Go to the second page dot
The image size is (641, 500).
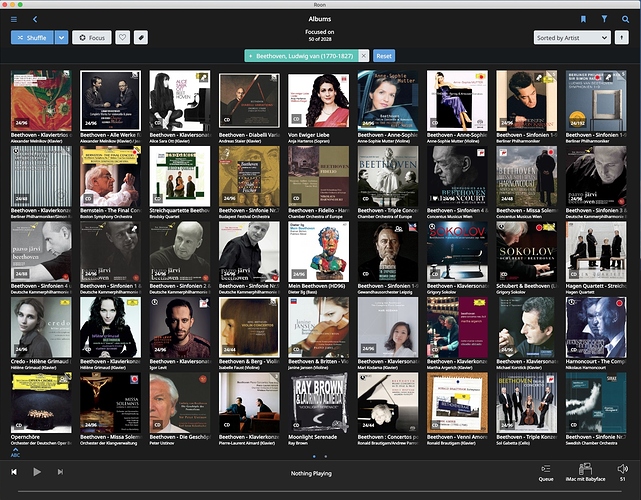pos(326,456)
